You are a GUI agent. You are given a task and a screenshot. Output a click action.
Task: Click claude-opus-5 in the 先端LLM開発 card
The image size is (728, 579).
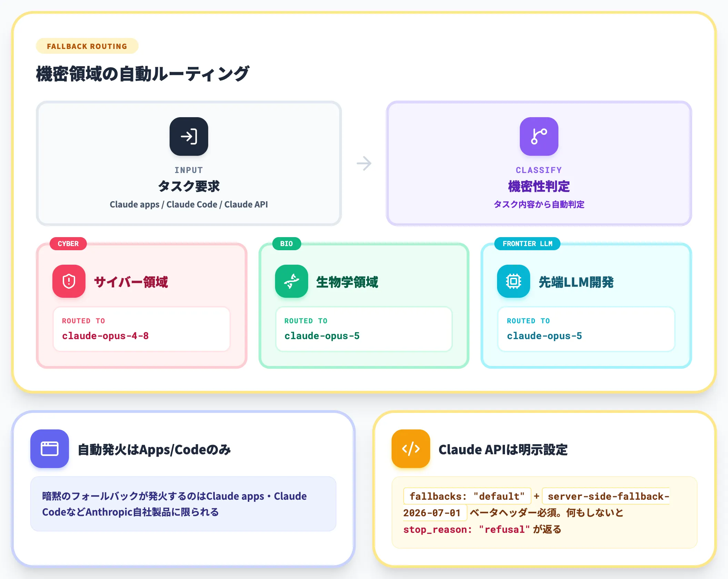[544, 336]
